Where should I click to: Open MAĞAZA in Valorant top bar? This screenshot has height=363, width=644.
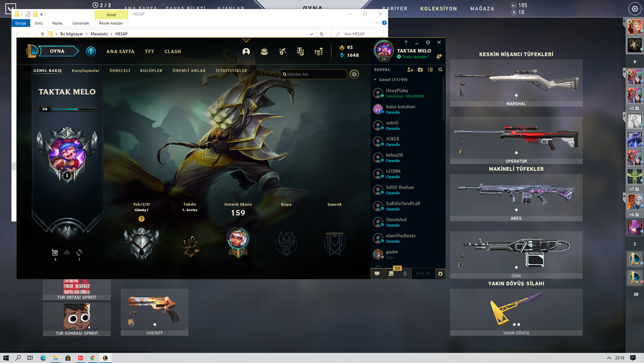[x=482, y=8]
